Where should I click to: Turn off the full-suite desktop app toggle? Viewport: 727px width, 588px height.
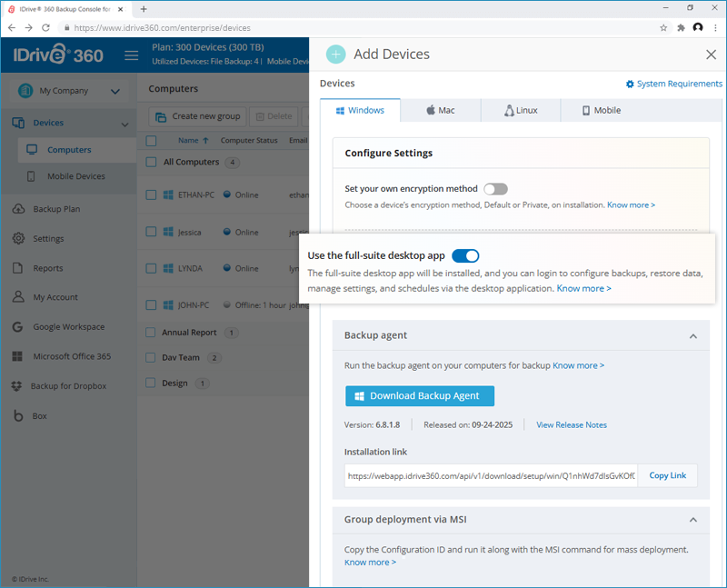coord(465,256)
